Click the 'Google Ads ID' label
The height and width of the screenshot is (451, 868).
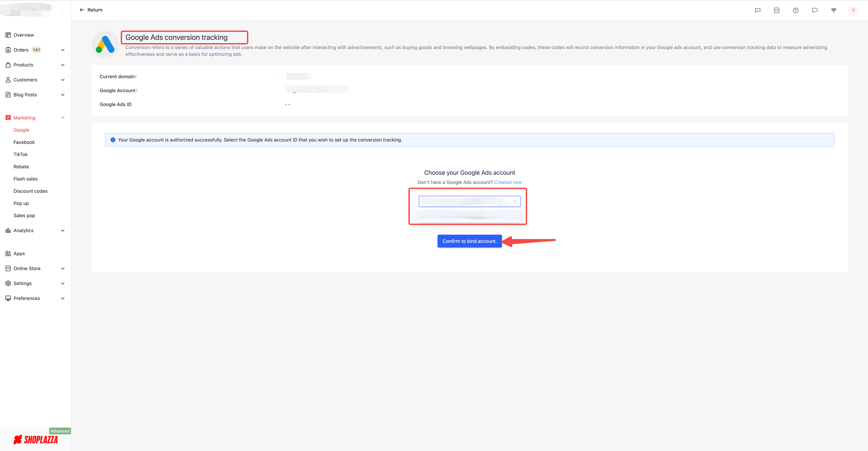click(115, 105)
